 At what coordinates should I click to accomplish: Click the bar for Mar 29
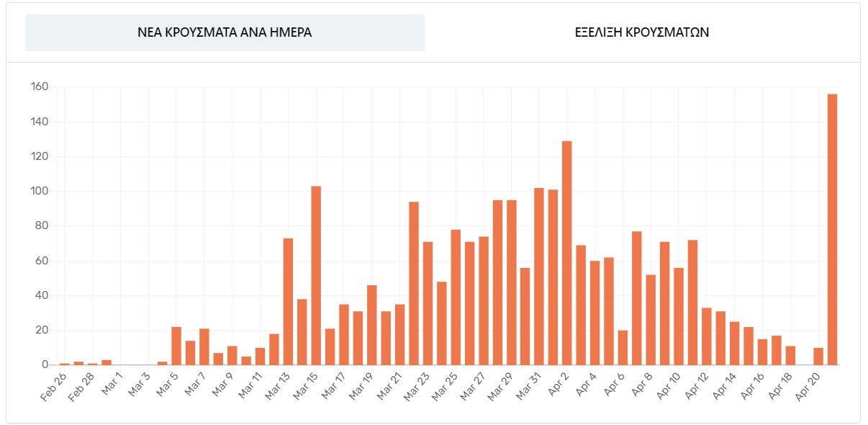[x=511, y=282]
